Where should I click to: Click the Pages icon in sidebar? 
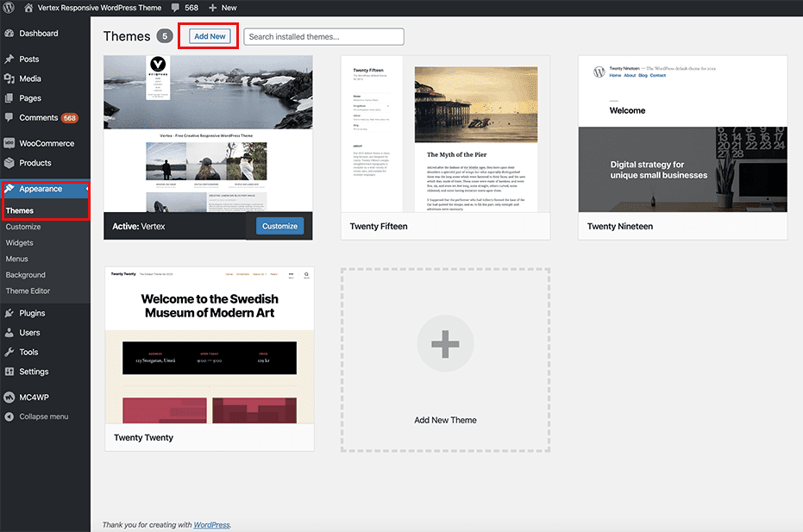coord(9,97)
